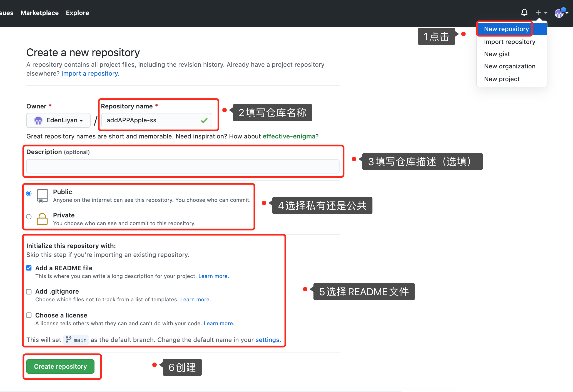573x392 pixels.
Task: Open Marketplace in top navigation
Action: click(x=40, y=13)
